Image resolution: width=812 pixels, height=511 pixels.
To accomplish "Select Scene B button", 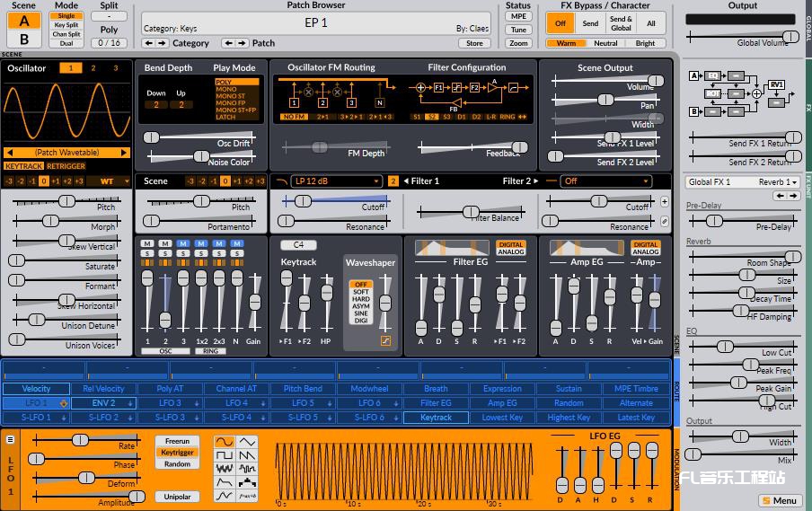I will pos(24,39).
